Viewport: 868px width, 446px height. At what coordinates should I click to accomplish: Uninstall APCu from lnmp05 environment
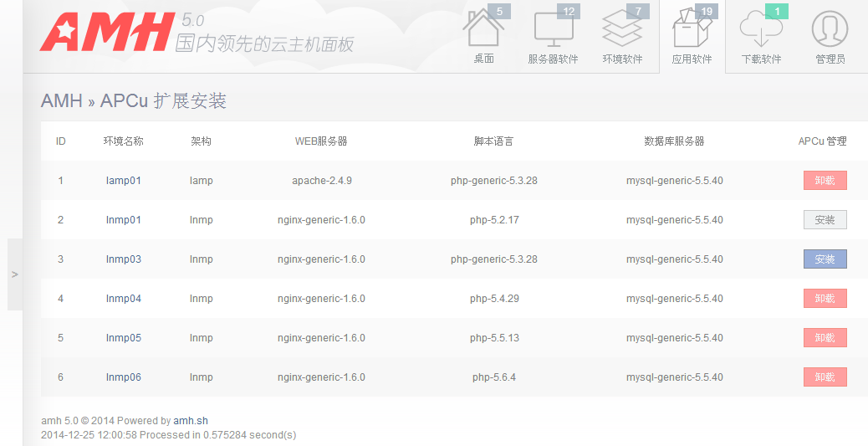click(825, 338)
